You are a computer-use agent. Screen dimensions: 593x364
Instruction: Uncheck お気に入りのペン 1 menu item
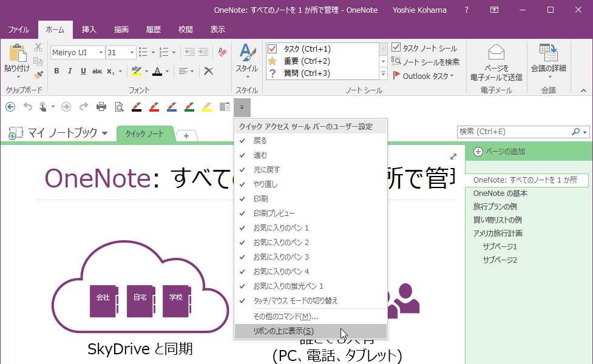click(x=311, y=228)
